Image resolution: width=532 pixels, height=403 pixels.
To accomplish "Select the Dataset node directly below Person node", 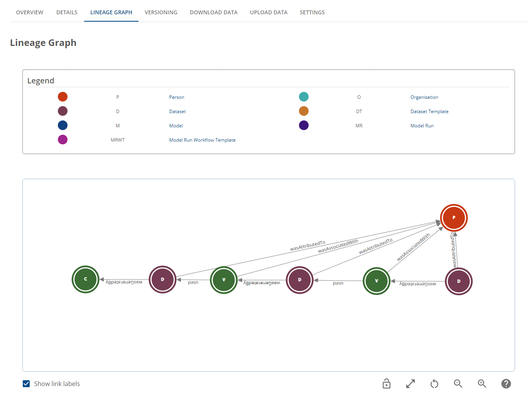I will [x=459, y=281].
